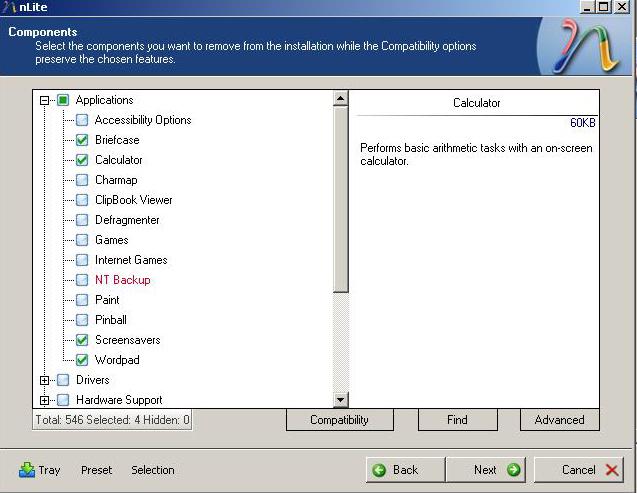Click the Advanced button

pyautogui.click(x=559, y=419)
